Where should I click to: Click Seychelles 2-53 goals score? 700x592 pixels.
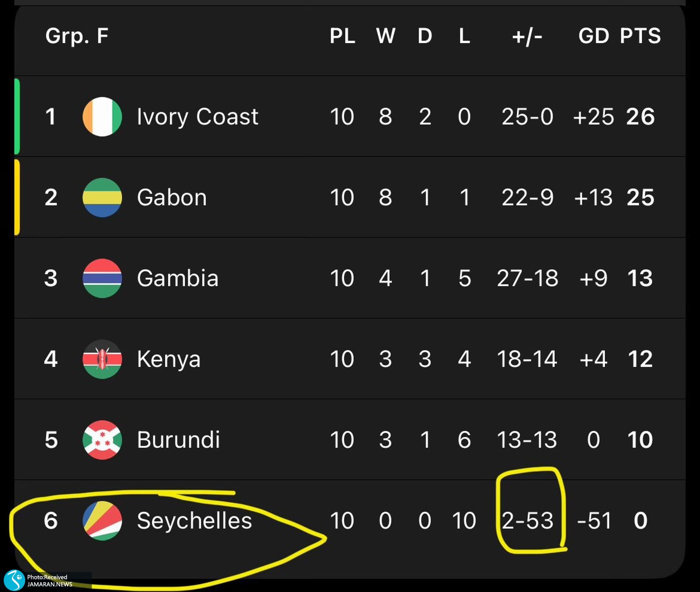click(x=527, y=521)
